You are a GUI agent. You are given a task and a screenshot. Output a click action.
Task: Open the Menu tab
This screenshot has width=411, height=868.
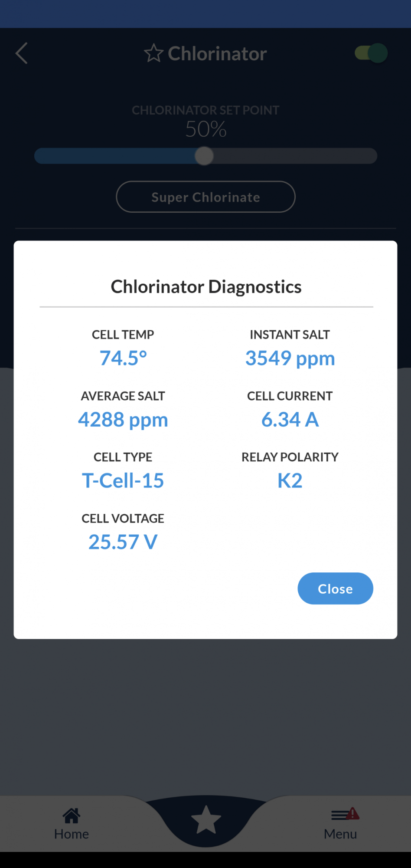tap(340, 824)
